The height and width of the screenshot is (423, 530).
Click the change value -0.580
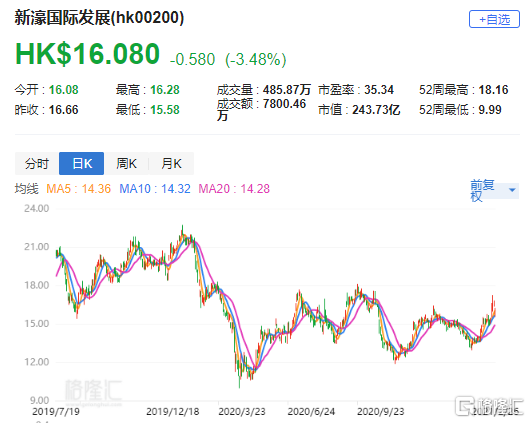[x=192, y=60]
